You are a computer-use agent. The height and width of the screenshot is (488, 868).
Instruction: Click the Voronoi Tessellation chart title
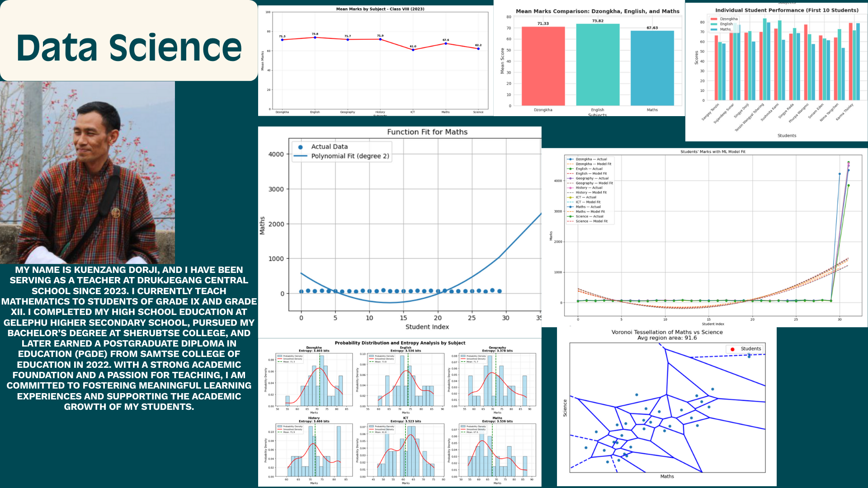pos(667,332)
